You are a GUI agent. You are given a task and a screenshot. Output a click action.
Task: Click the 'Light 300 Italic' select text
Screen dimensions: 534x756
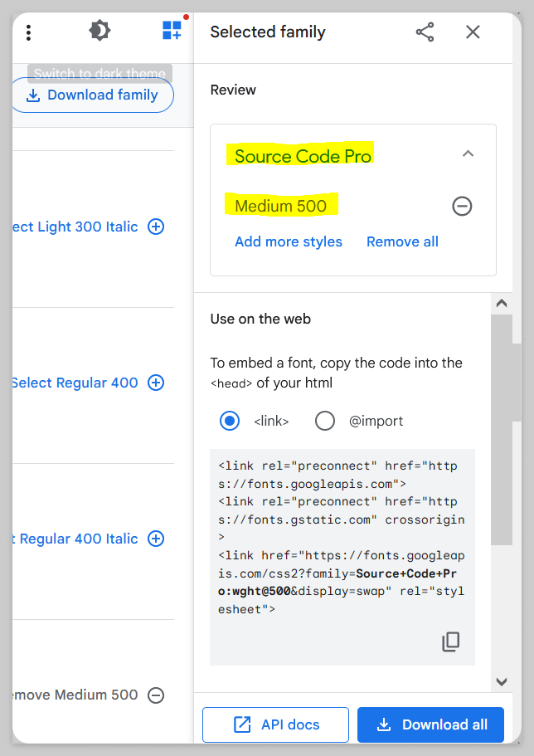(x=75, y=227)
